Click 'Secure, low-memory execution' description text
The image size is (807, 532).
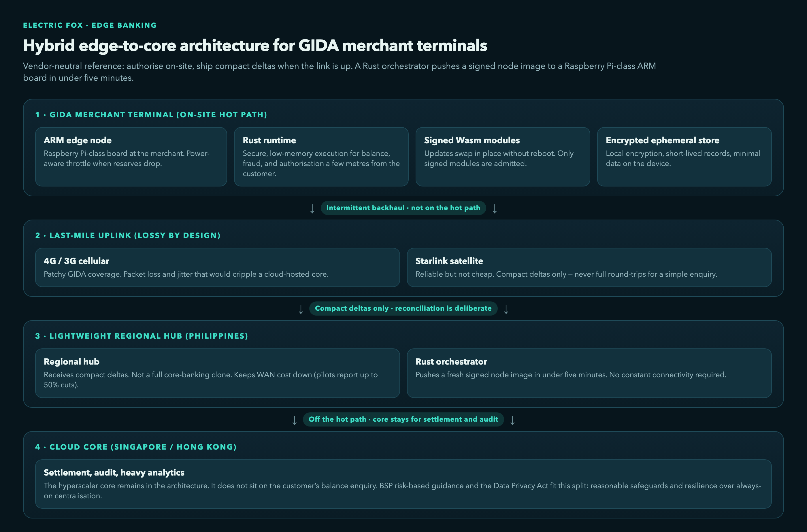[321, 163]
